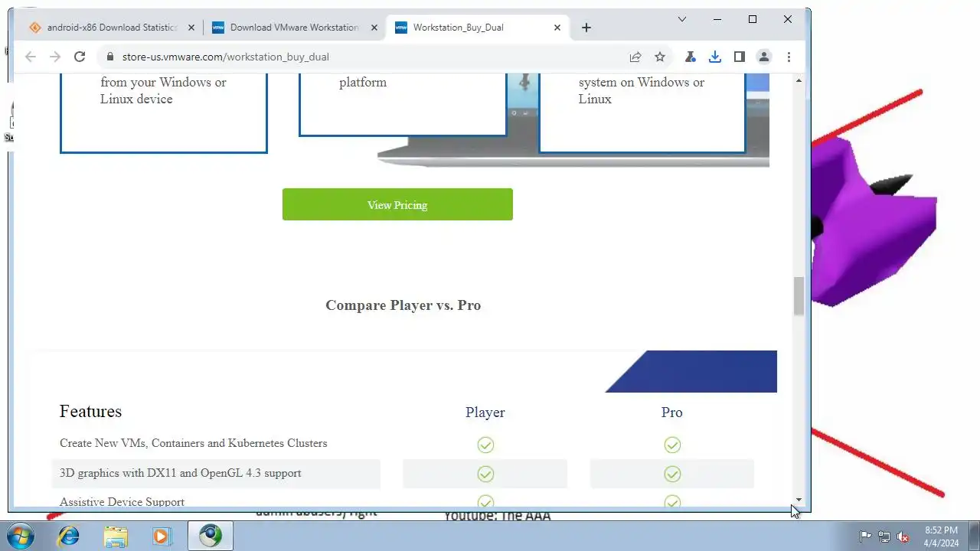
Task: Click Pro checkmark for 3D graphics row
Action: (672, 474)
